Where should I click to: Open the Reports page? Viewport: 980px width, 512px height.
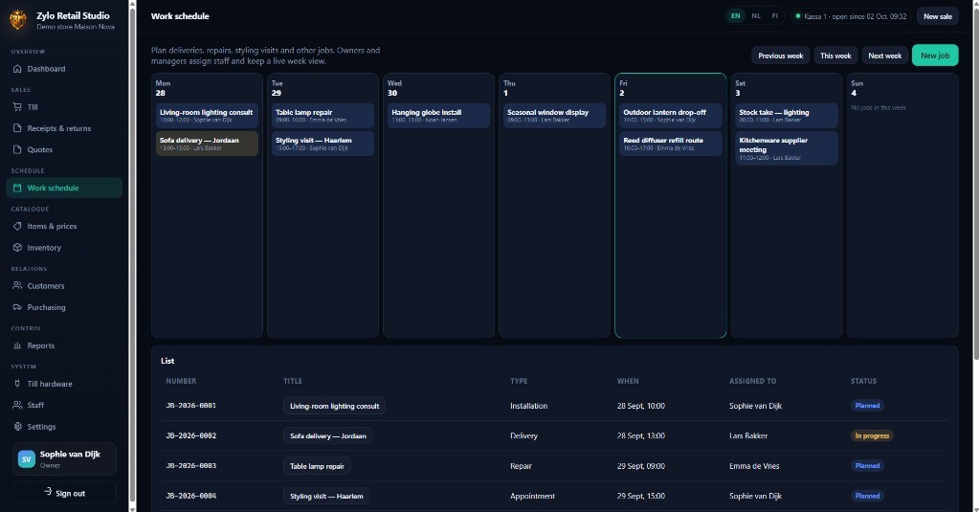(x=64, y=345)
